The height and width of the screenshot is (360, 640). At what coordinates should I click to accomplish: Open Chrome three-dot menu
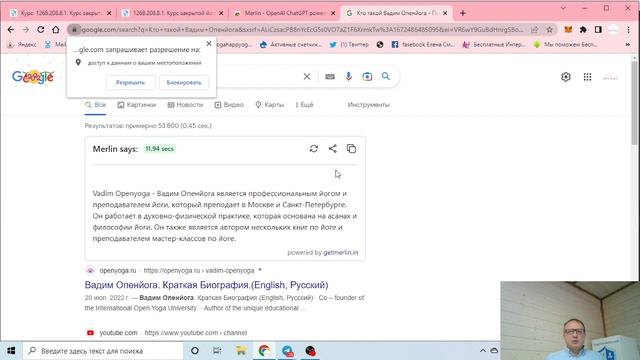[629, 29]
